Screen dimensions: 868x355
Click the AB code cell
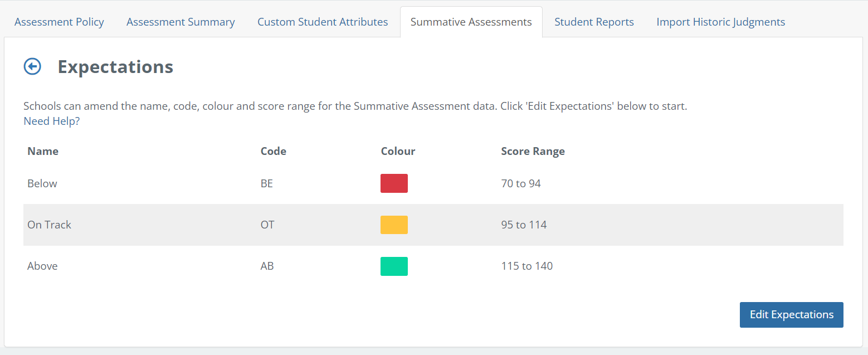point(267,266)
